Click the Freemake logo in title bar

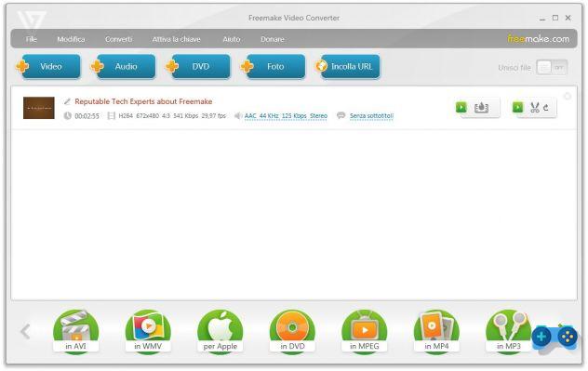point(32,20)
